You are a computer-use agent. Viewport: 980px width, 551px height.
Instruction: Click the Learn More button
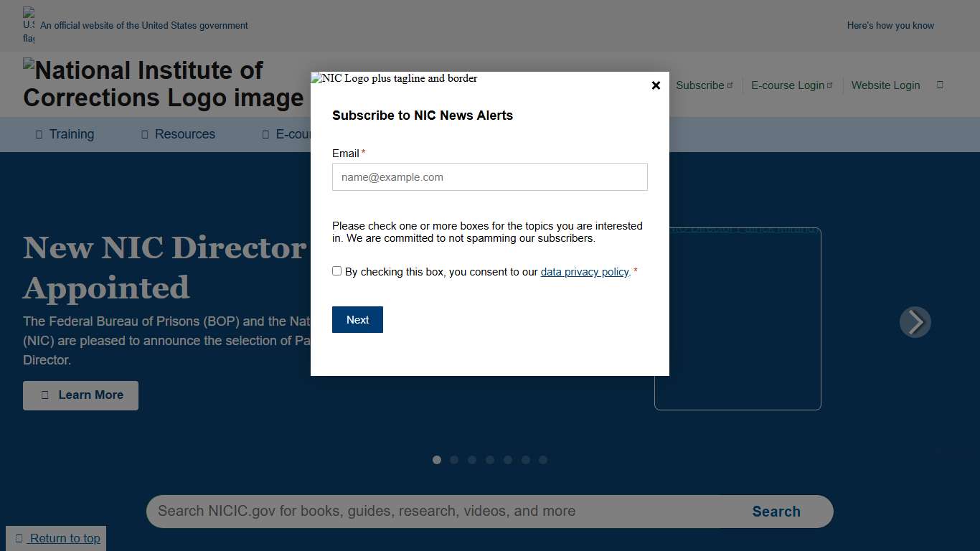point(80,395)
